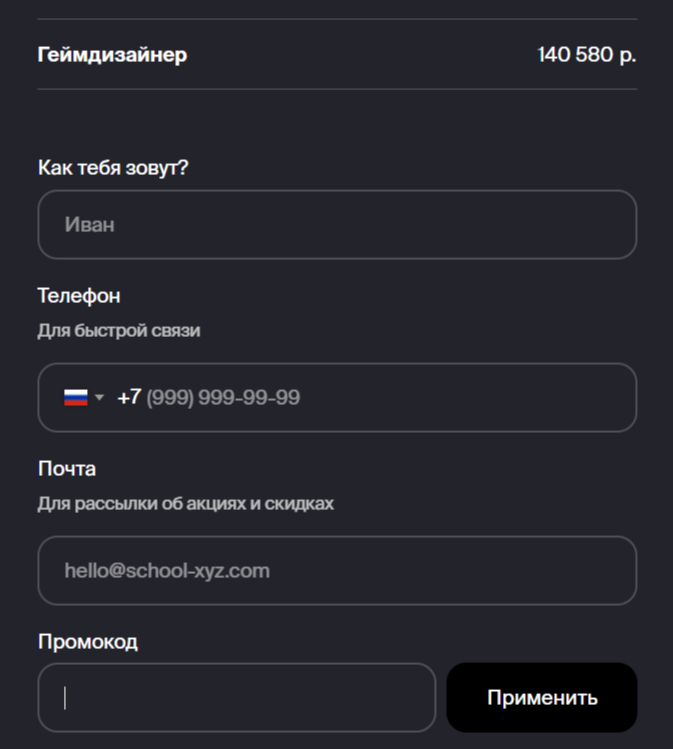Click the Как тебя зовут? label

pos(113,168)
